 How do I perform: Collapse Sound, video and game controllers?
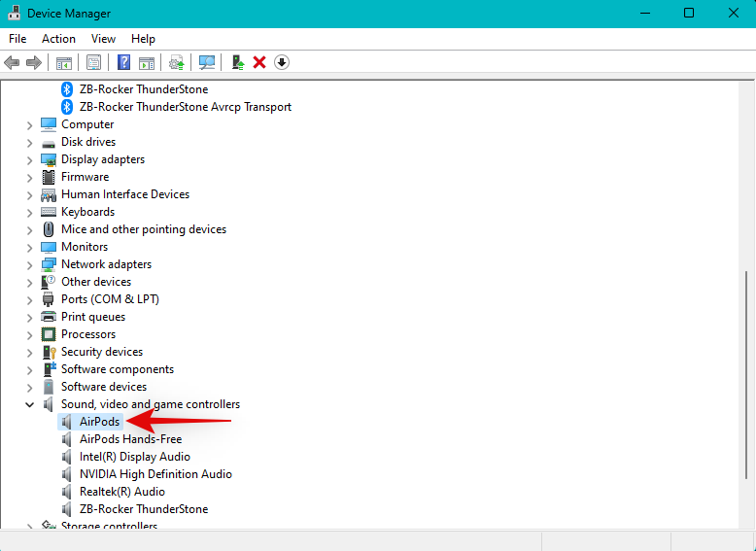(29, 404)
